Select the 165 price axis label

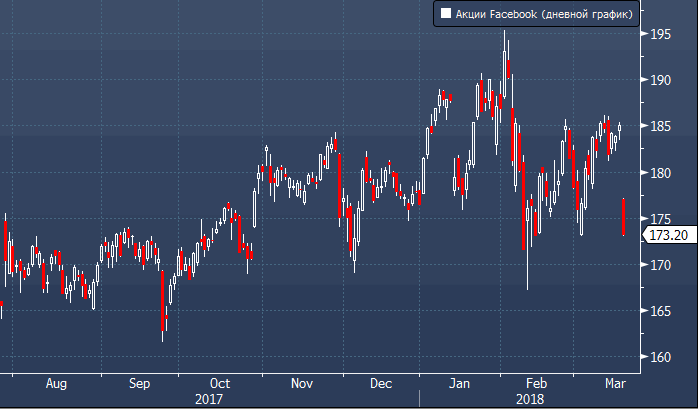tap(660, 311)
